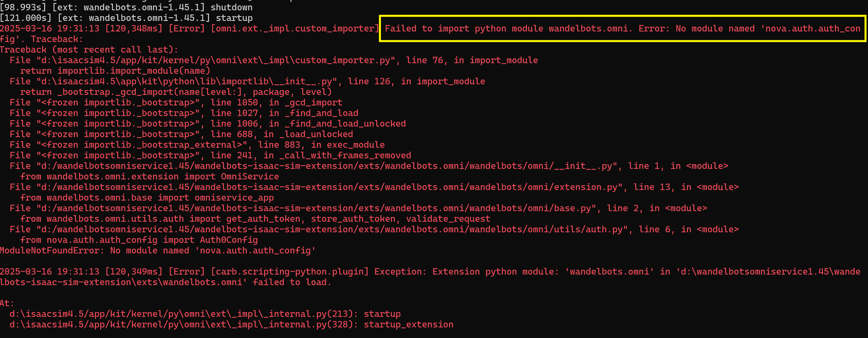Click 'from wandelbots.omni.extension import OmniService' line

coord(149,176)
